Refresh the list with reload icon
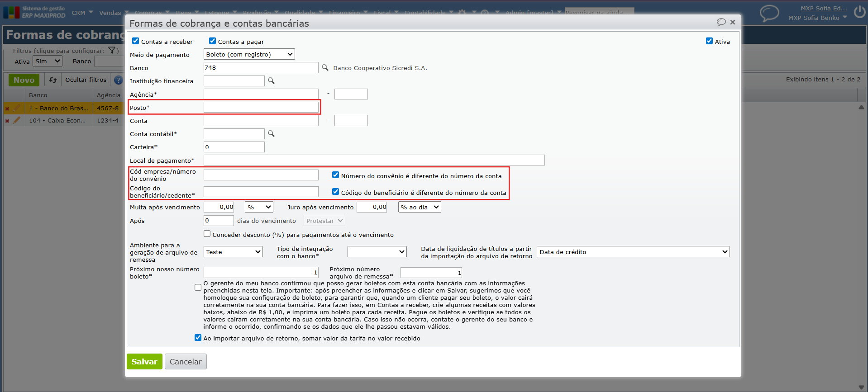868x392 pixels. tap(53, 80)
